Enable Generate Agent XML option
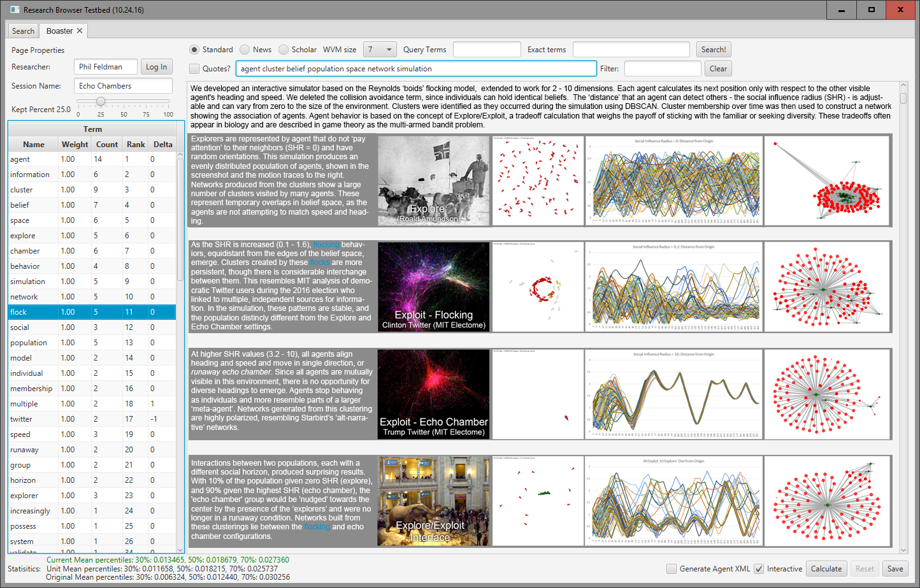 (x=672, y=569)
